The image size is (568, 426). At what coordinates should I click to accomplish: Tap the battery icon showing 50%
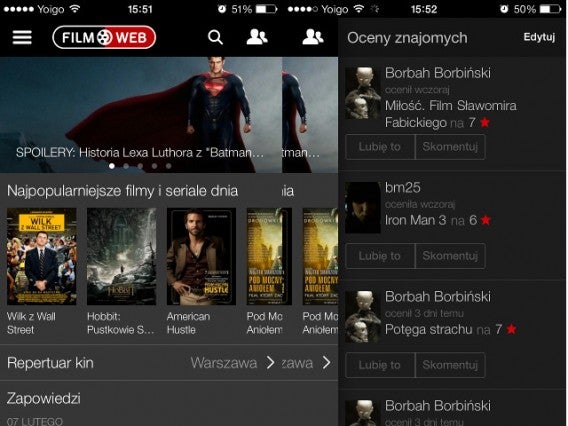551,9
